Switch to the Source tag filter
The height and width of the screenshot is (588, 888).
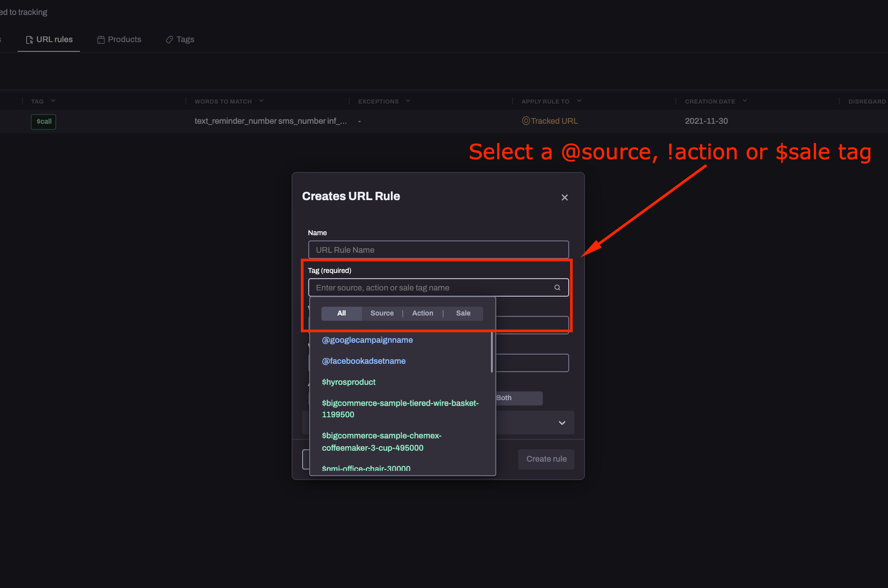(382, 313)
